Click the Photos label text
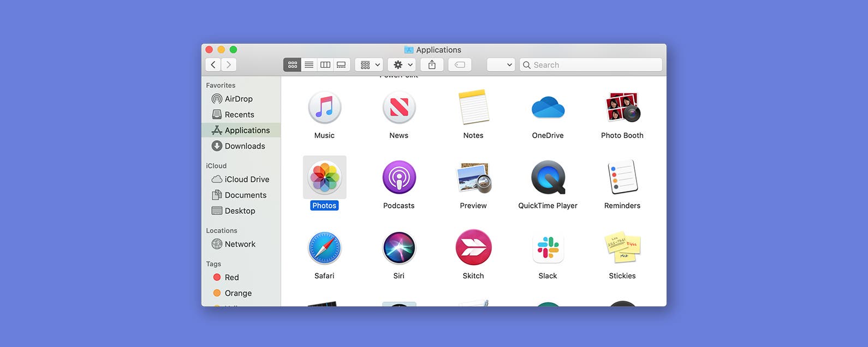The width and height of the screenshot is (868, 347). tap(324, 206)
